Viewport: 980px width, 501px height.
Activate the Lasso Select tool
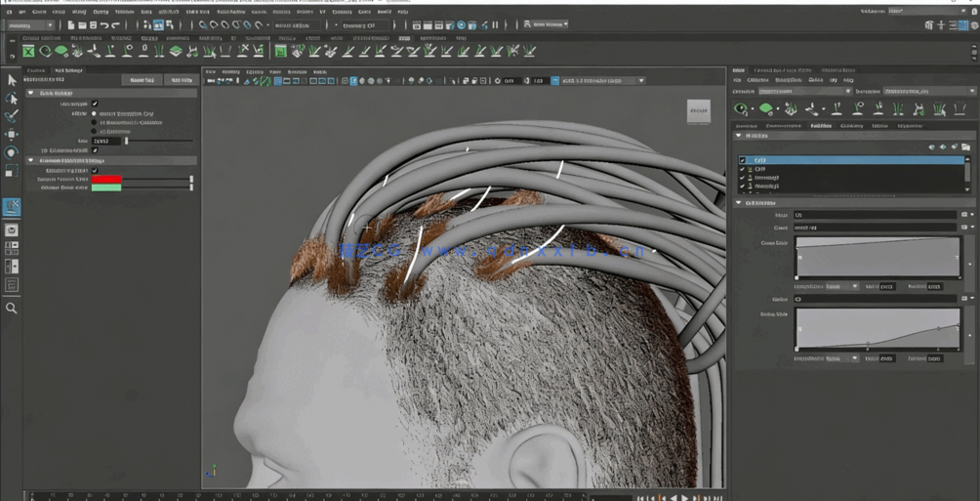click(x=12, y=98)
